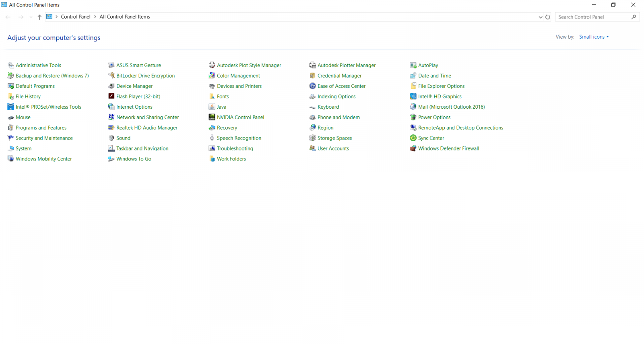Screen dimensions: 644x344
Task: Open Programs and Features link
Action: (41, 128)
